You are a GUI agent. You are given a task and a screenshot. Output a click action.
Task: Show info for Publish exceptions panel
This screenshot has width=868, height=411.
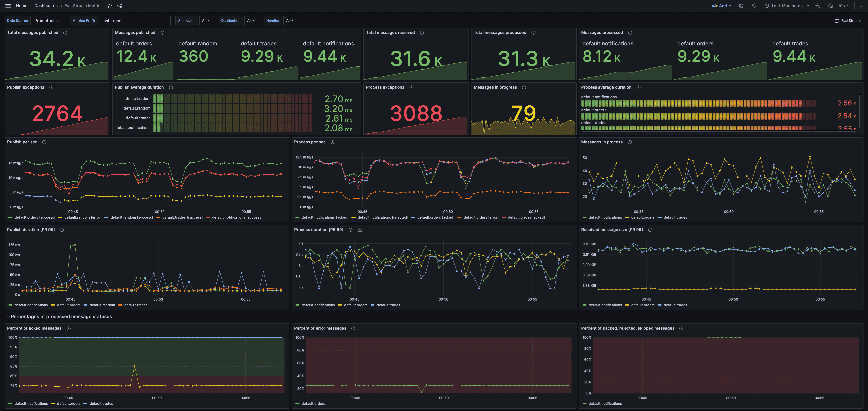51,88
